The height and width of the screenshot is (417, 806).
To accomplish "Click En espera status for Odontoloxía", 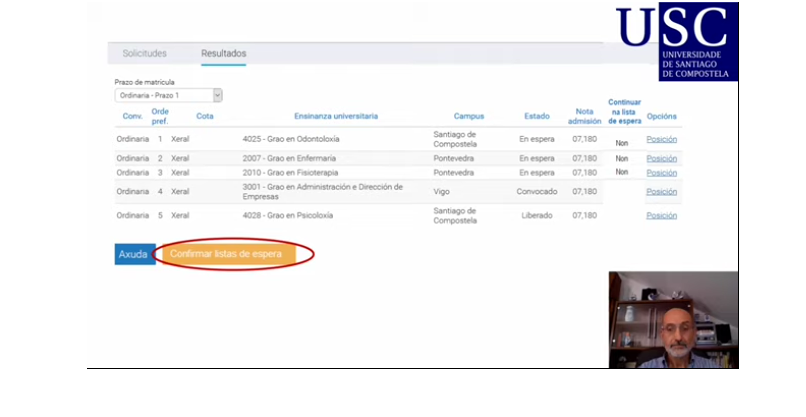I will click(x=537, y=139).
